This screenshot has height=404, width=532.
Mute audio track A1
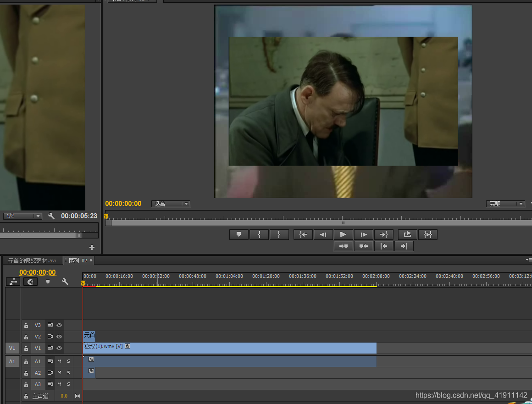coord(59,361)
